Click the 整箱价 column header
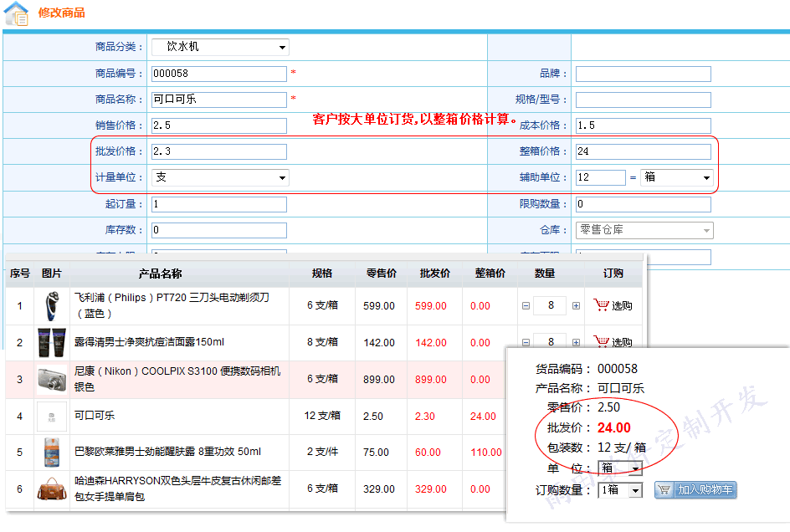 490,274
